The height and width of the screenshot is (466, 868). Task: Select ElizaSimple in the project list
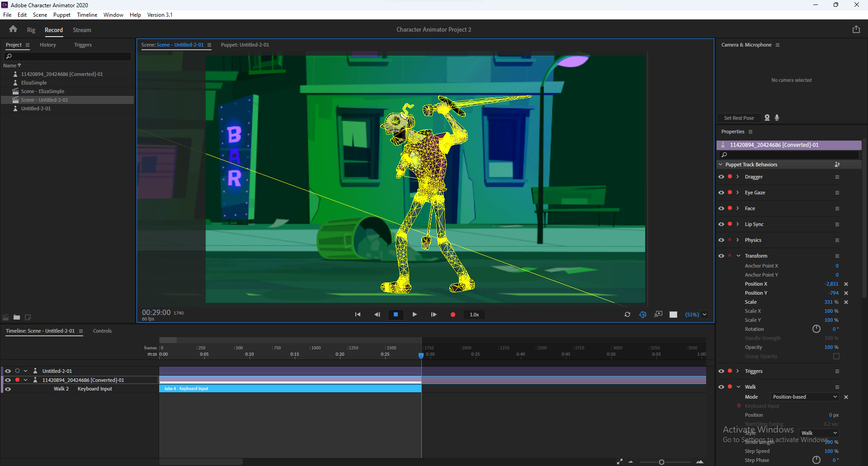click(x=34, y=83)
